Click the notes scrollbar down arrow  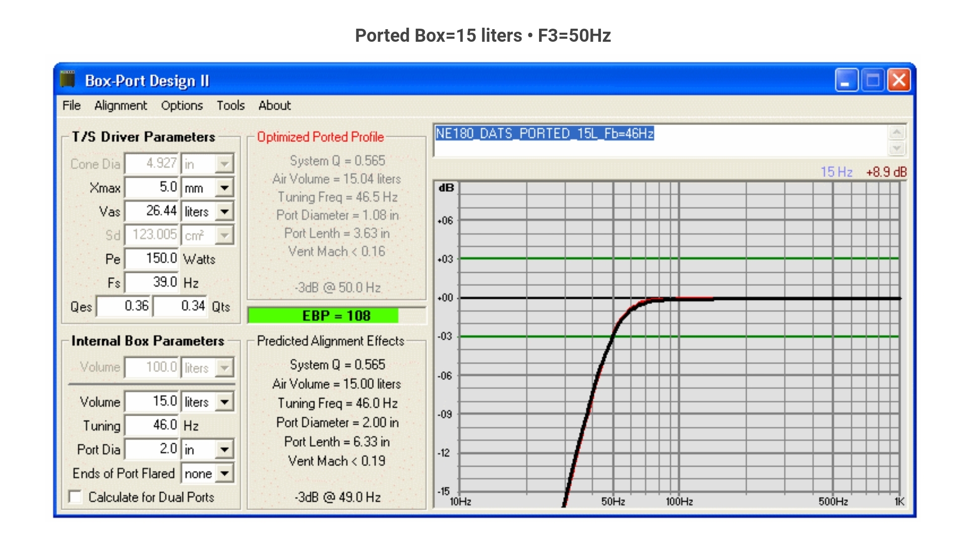897,148
